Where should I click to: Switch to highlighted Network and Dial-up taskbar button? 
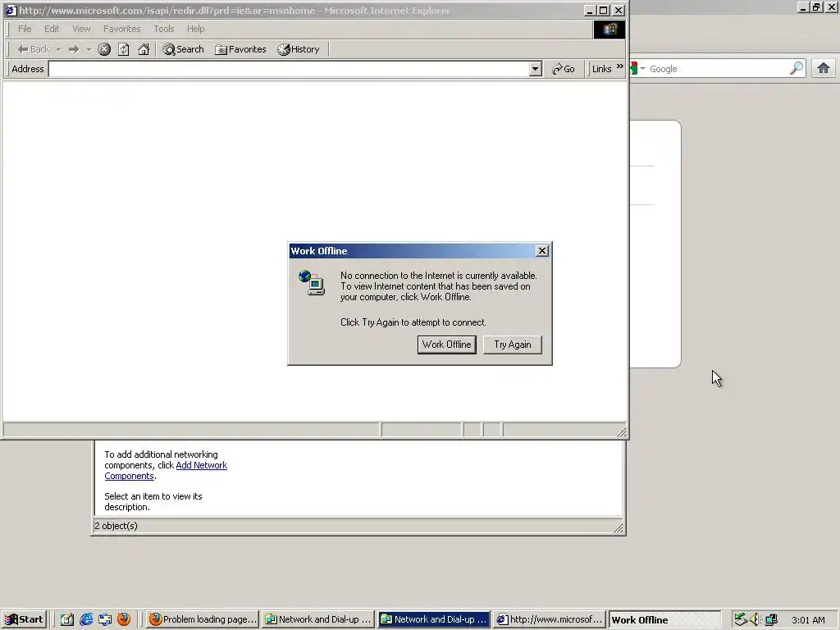[434, 620]
